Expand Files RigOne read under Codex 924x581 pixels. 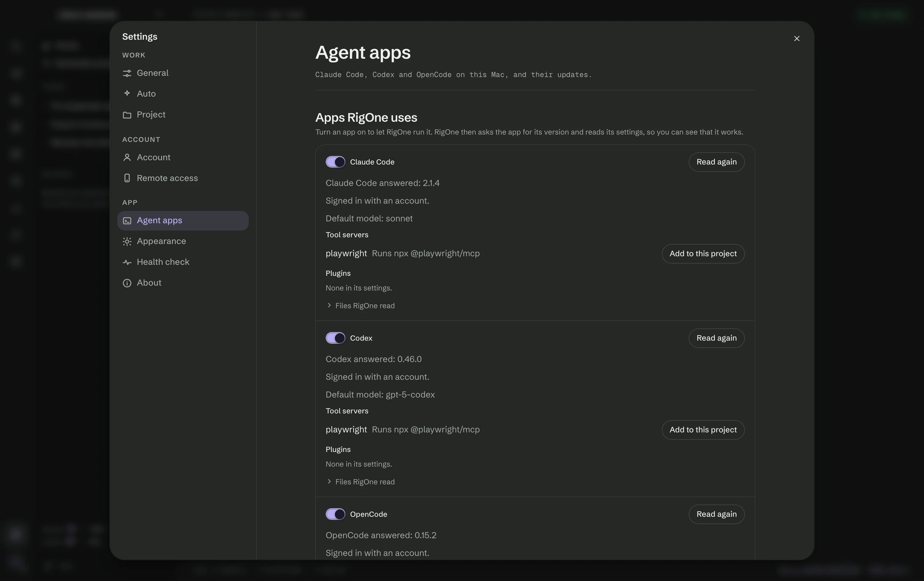(360, 482)
